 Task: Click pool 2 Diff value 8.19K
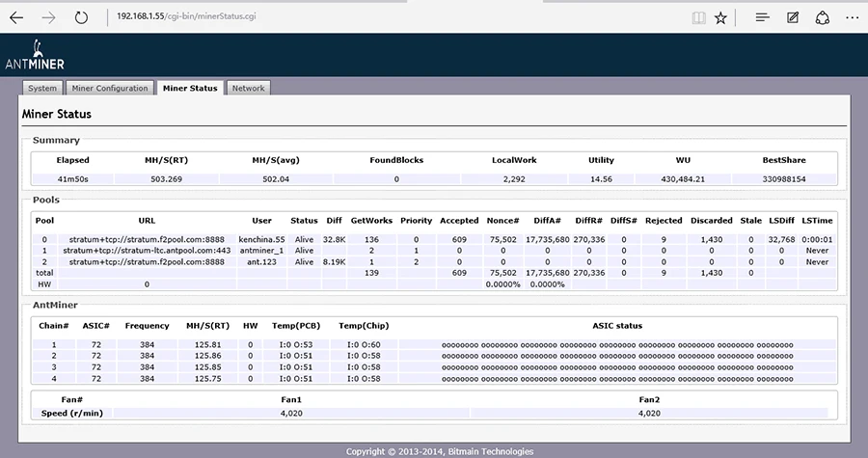coord(334,261)
